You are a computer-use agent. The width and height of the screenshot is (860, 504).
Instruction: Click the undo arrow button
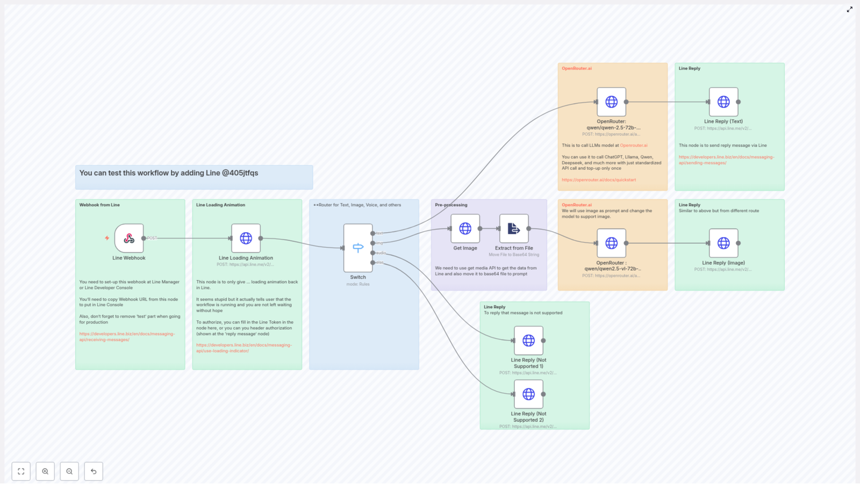(94, 471)
